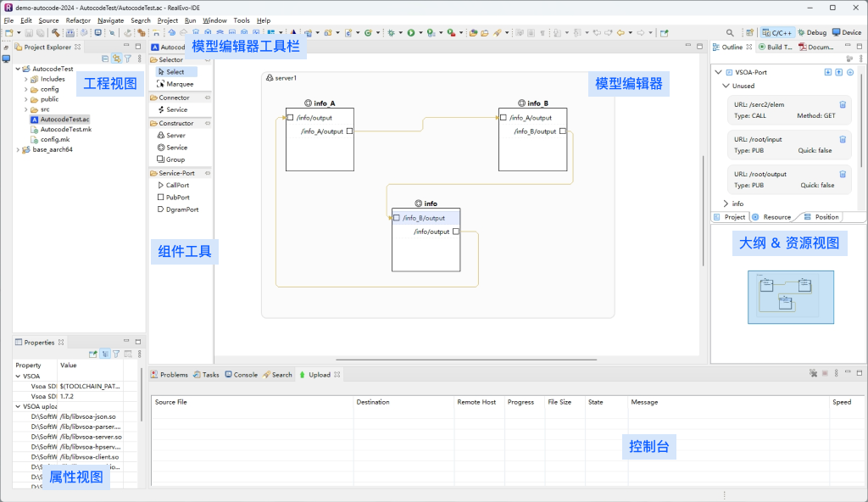Click the build hammer toolbar icon
The image size is (868, 502).
pyautogui.click(x=55, y=33)
